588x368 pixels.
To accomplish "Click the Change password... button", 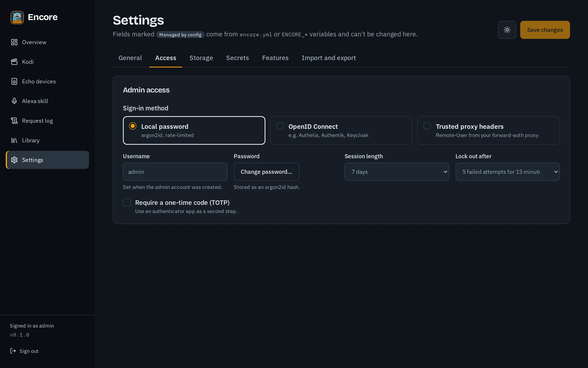I will pos(267,172).
